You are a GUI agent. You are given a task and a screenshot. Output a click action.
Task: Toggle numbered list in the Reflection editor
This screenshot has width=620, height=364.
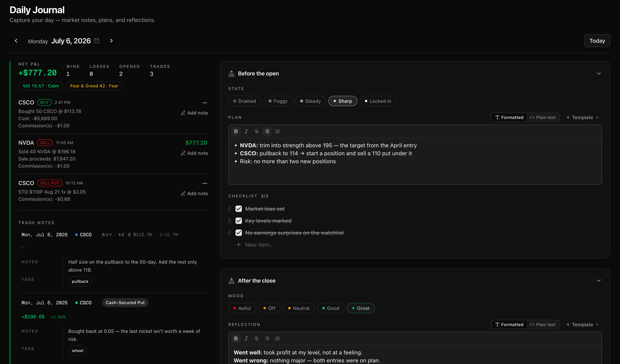tap(277, 339)
